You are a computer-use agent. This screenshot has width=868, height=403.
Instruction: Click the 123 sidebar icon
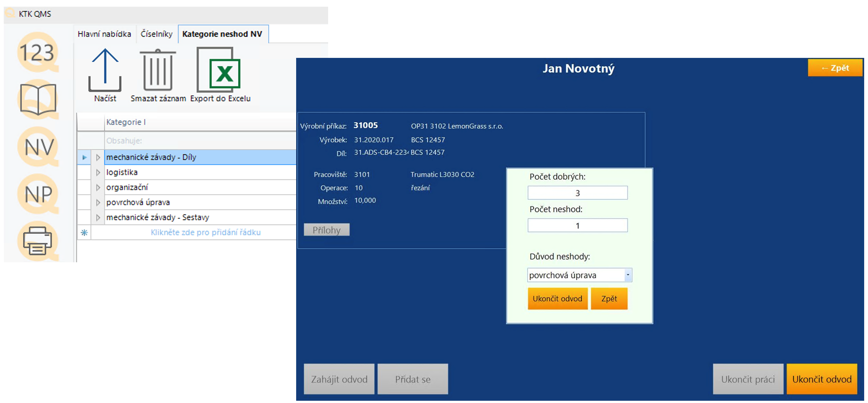point(37,52)
